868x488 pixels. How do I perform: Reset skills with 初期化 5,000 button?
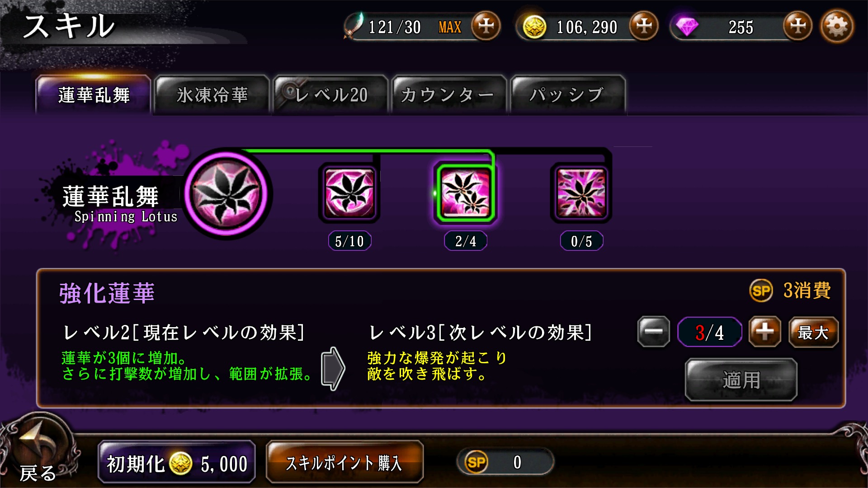click(177, 463)
